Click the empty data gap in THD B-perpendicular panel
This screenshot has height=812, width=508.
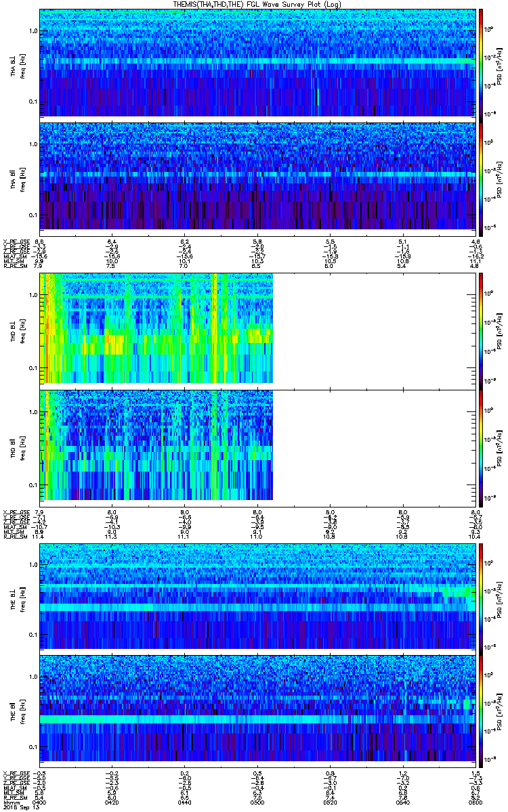[373, 328]
